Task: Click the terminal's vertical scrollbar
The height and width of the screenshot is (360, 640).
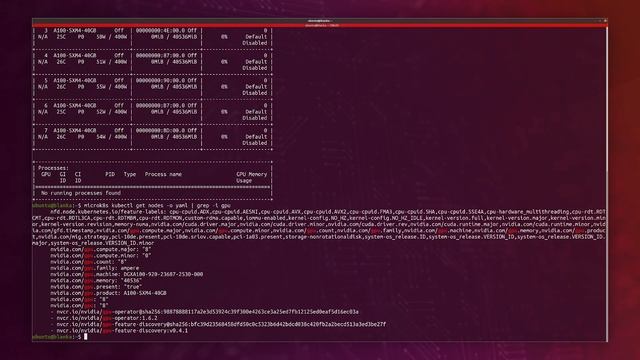Action: pos(606,184)
